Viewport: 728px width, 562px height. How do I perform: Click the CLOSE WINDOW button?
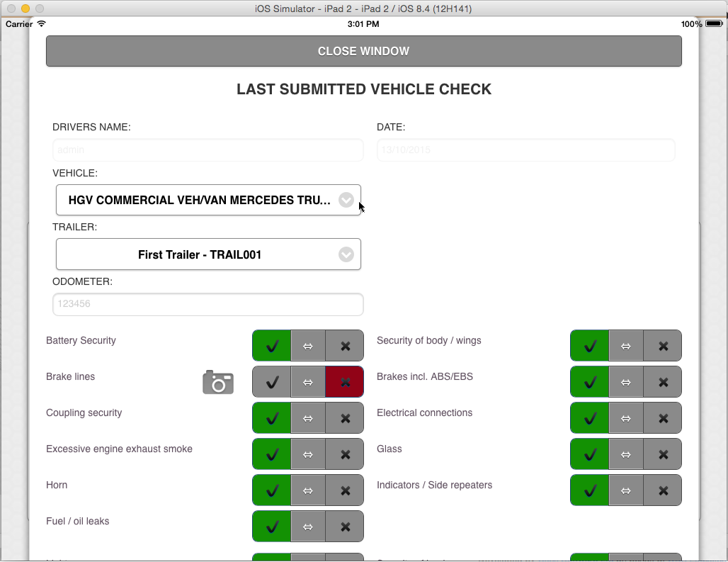point(364,51)
